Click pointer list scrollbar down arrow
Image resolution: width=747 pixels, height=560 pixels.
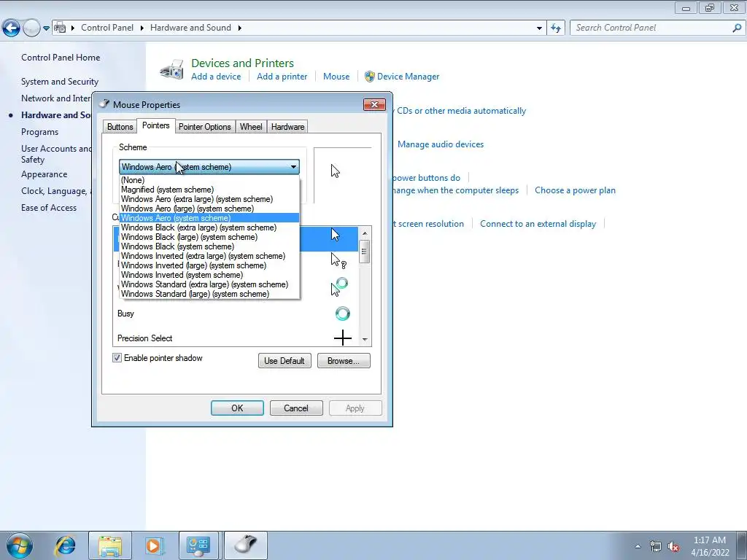tap(365, 339)
